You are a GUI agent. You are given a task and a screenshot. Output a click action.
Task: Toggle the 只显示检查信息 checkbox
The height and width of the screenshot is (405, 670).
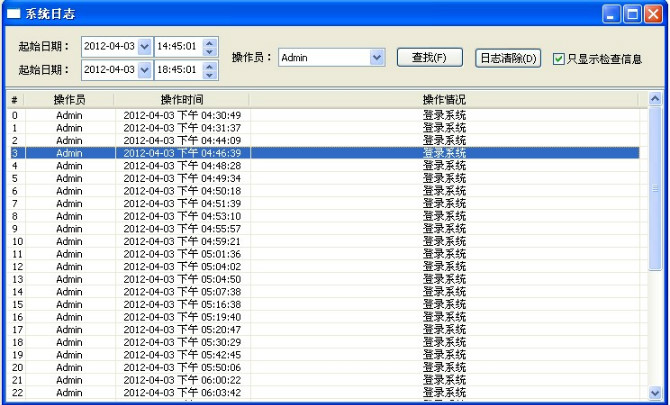click(559, 59)
